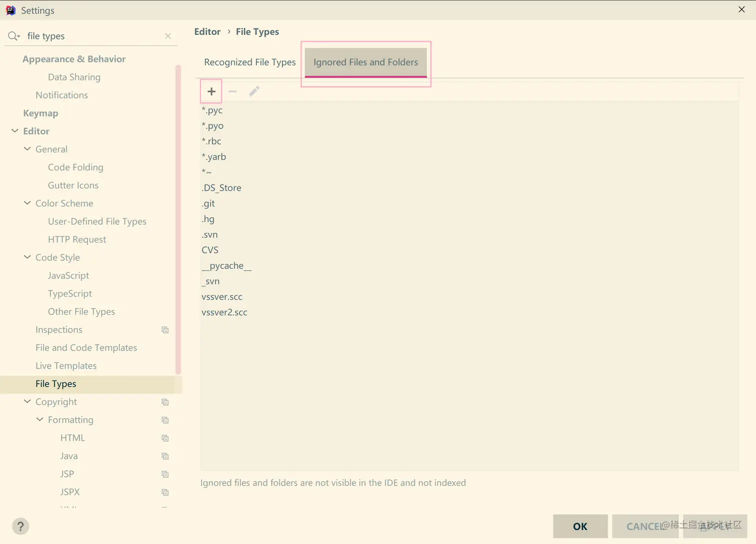This screenshot has height=544, width=756.
Task: Click the settings tree scrollbar
Action: tap(178, 219)
